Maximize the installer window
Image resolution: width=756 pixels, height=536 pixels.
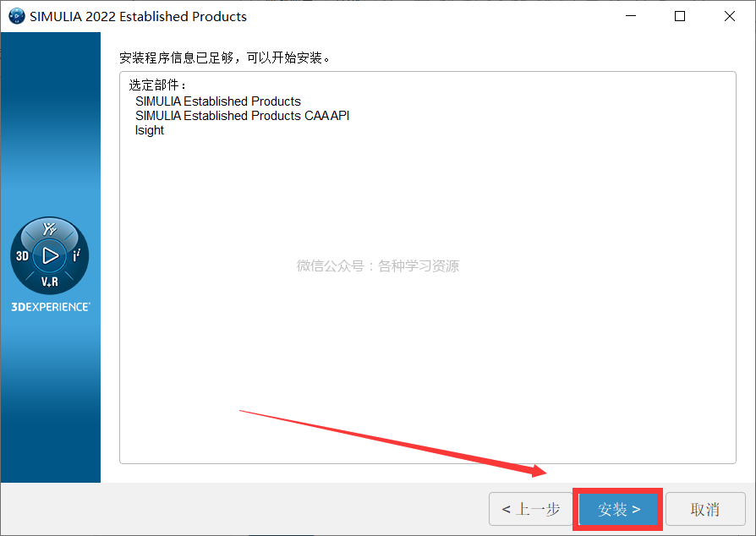click(680, 16)
